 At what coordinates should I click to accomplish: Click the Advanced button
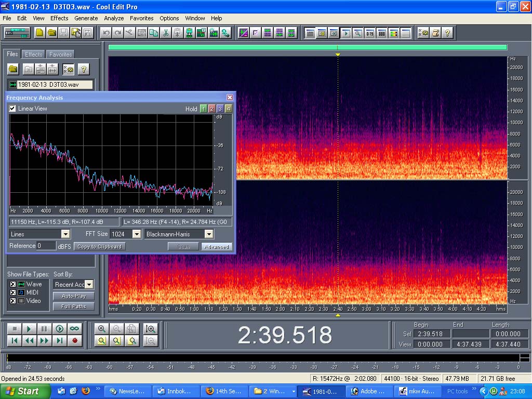pyautogui.click(x=217, y=247)
